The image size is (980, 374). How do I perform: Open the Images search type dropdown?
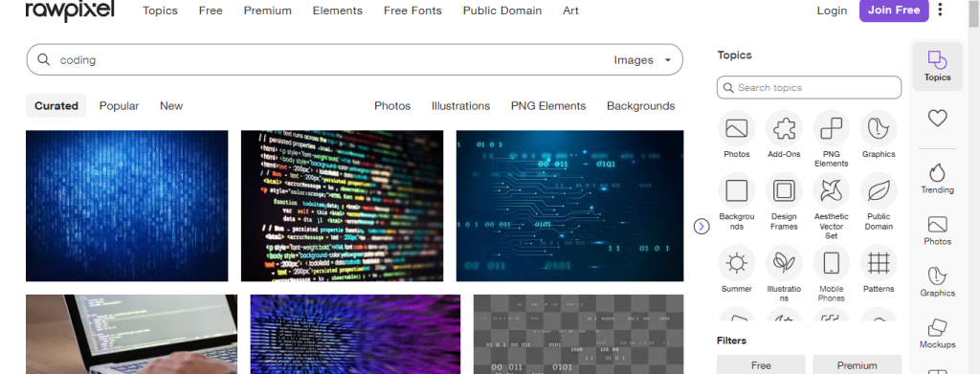pos(642,60)
